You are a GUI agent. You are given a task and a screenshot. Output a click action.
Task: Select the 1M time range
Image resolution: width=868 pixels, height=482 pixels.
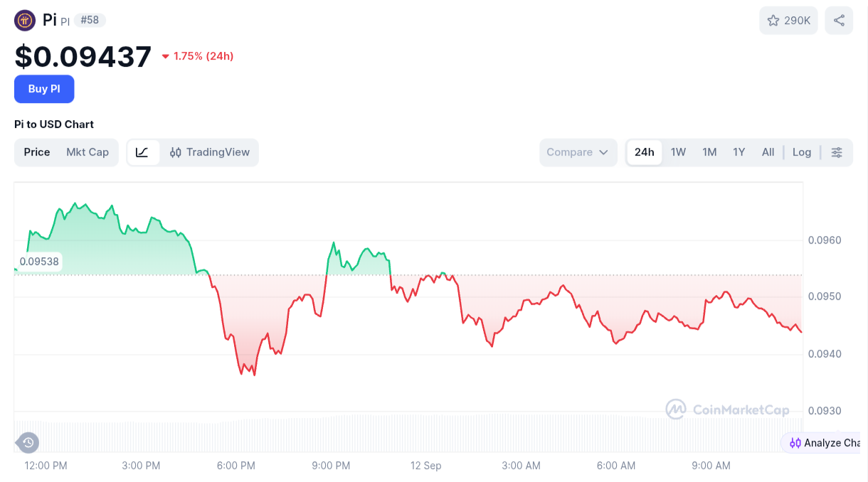tap(709, 152)
